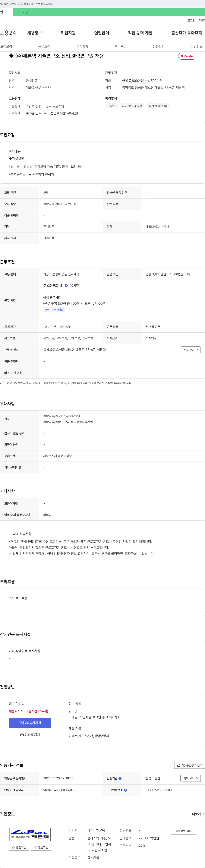Image resolution: width=205 pixels, height=868 pixels.
Task: Select the 기숙사 benefit tag
Action: click(111, 106)
